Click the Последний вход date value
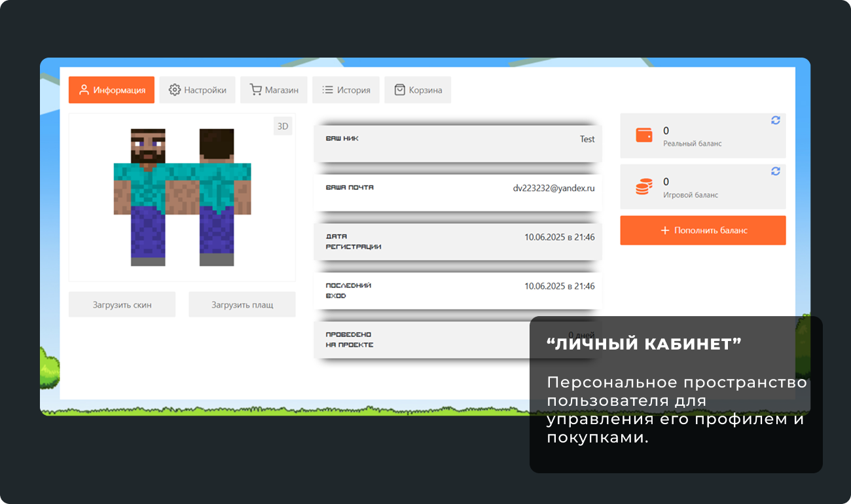Viewport: 851px width, 504px height. click(x=560, y=286)
